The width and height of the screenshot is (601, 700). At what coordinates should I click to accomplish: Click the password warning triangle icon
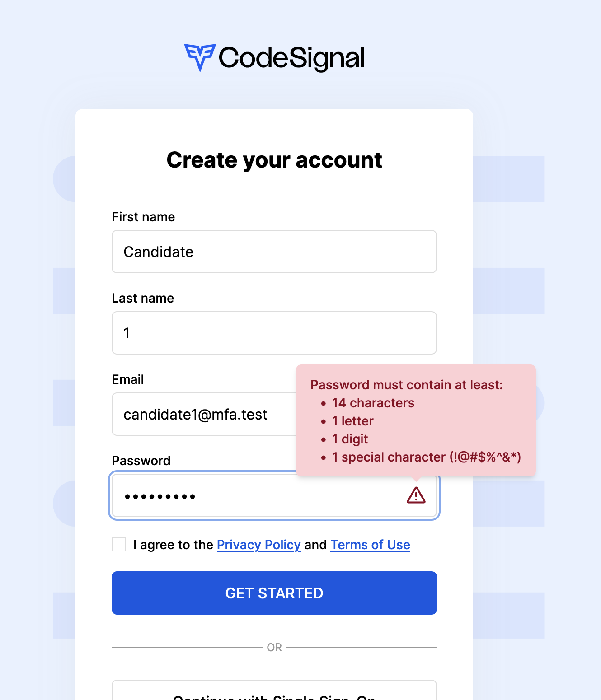click(415, 495)
